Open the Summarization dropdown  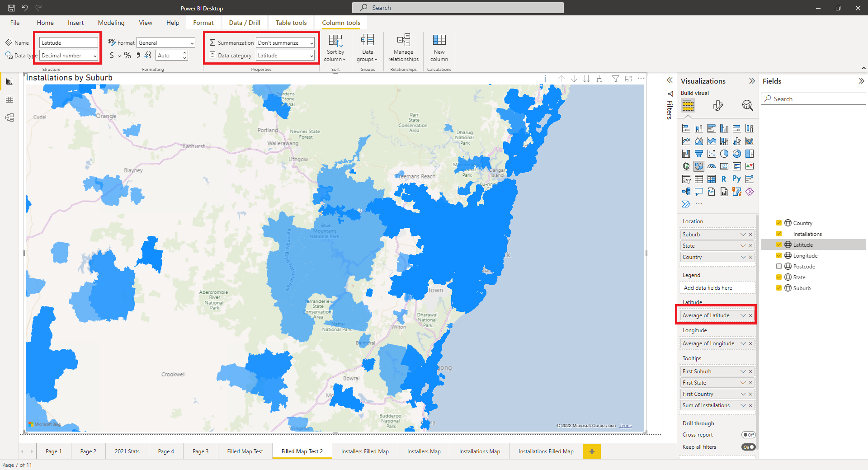pyautogui.click(x=285, y=42)
